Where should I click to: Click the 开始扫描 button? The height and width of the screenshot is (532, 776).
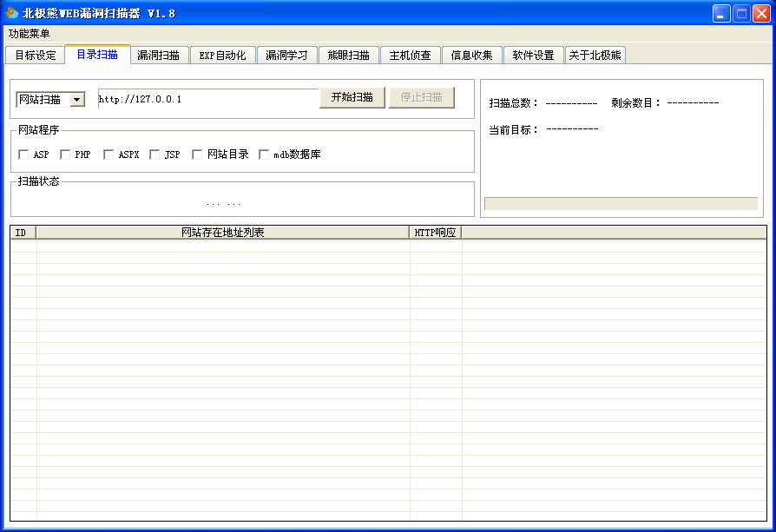(x=352, y=97)
